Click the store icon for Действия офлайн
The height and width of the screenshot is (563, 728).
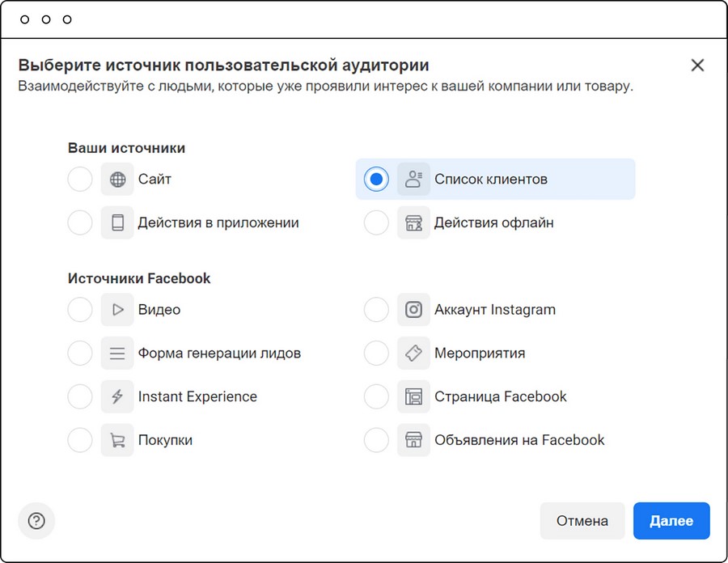point(413,222)
